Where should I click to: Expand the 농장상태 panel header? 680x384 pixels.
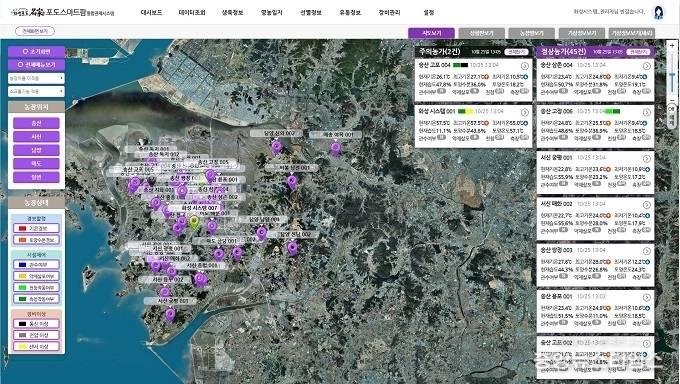(x=36, y=203)
